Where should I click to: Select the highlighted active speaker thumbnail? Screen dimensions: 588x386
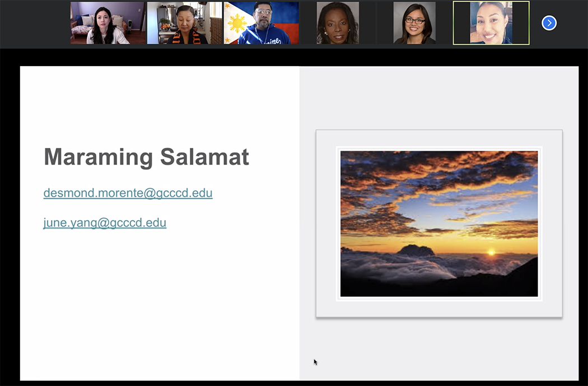(x=491, y=23)
